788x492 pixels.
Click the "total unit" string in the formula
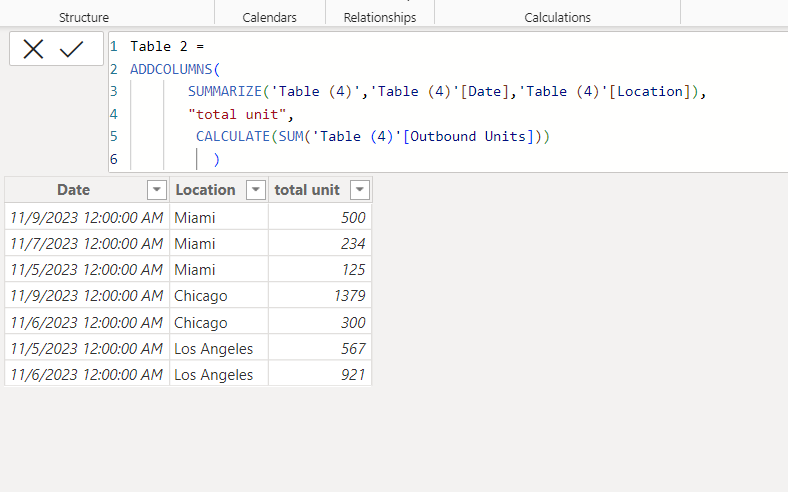pyautogui.click(x=237, y=115)
